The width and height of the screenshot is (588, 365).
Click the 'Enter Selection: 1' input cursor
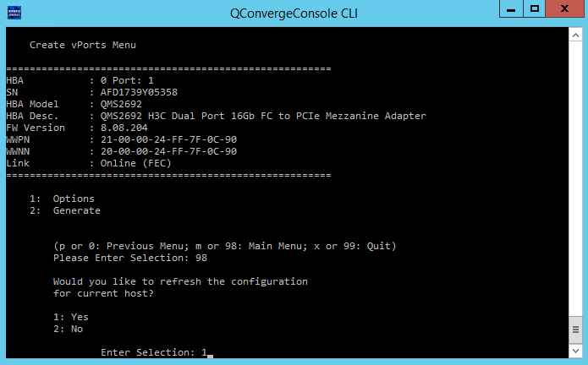(x=210, y=356)
